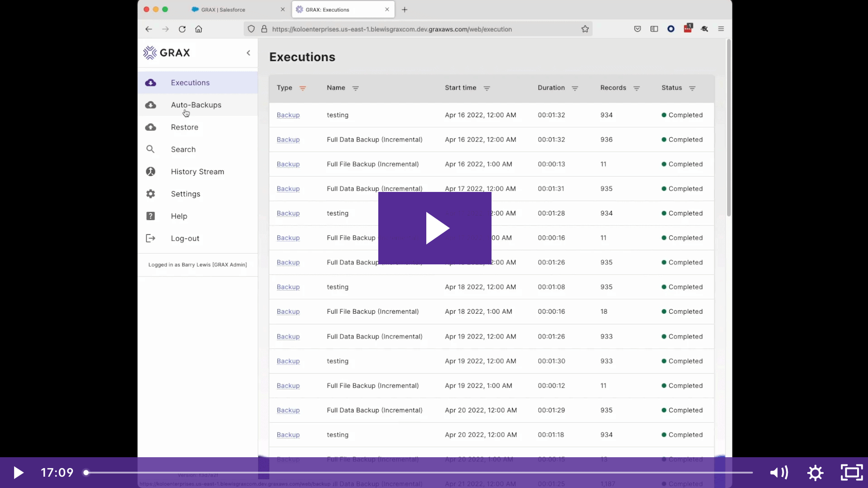This screenshot has height=488, width=868.
Task: Collapse the GRAX navigation sidebar
Action: click(x=248, y=53)
